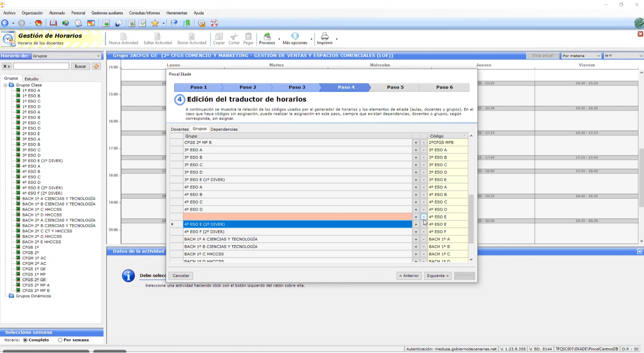
Task: Collapse the Grupos Clase tree node
Action: tap(6, 85)
